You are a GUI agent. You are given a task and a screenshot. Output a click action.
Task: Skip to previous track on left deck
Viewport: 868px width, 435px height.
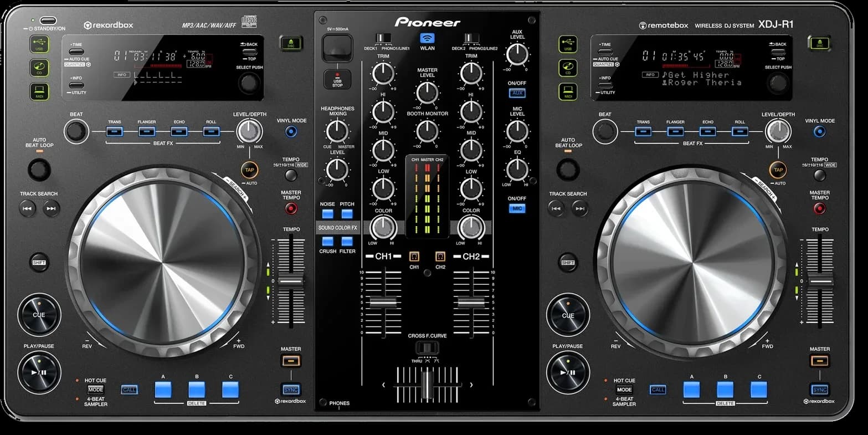28,208
